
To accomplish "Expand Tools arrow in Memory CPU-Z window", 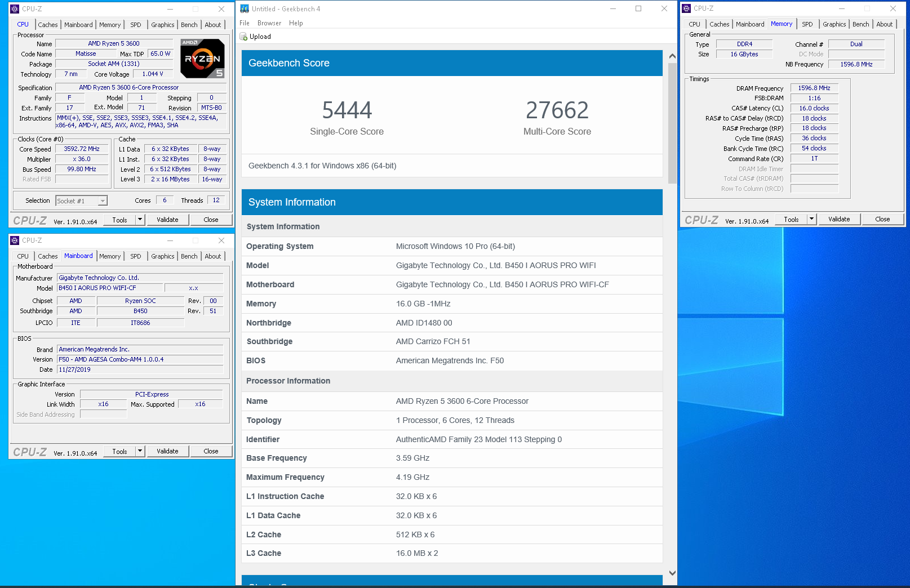I will pyautogui.click(x=812, y=219).
